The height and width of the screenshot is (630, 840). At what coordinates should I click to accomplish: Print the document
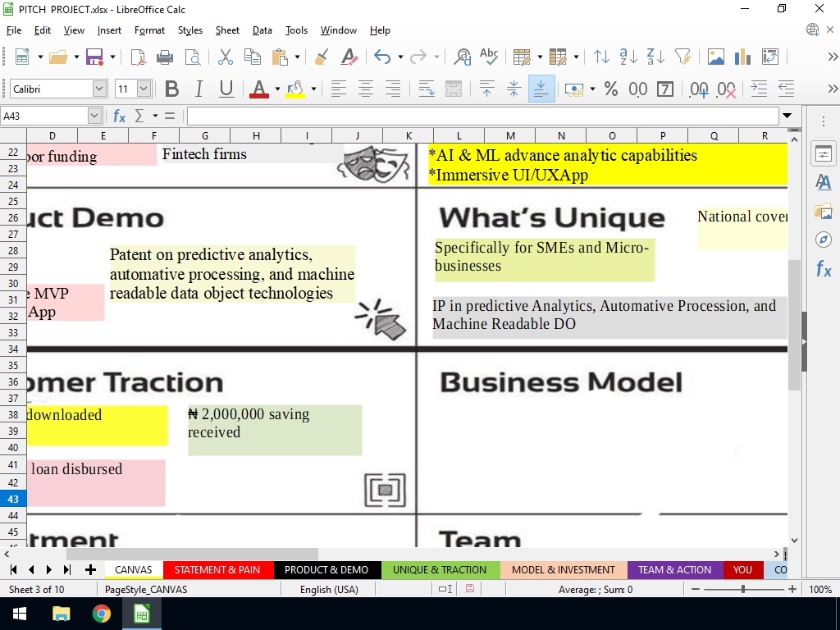click(x=165, y=57)
